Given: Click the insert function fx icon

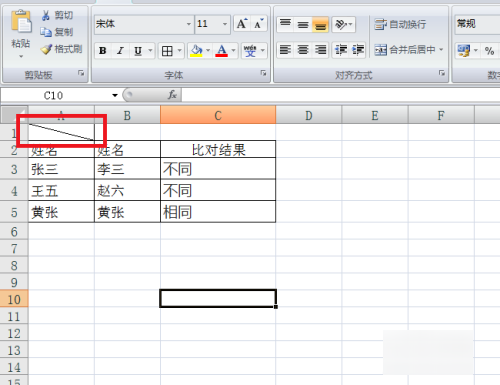Looking at the screenshot, I should [x=172, y=95].
